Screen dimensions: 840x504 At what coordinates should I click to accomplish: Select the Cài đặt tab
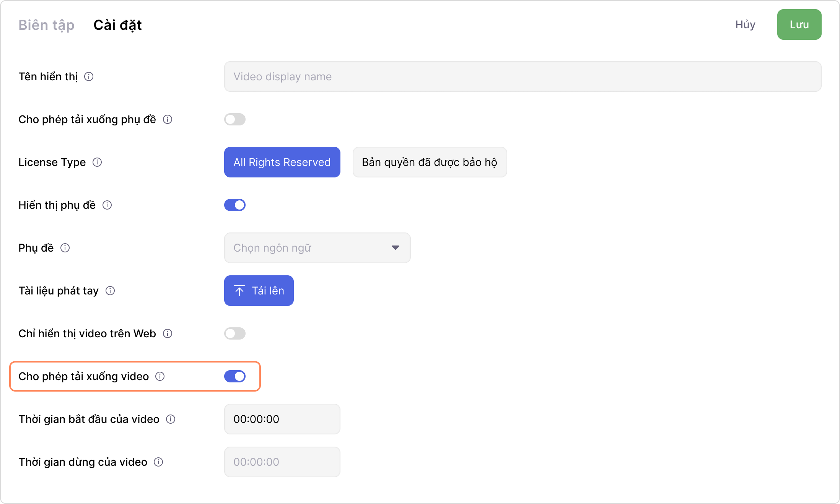[117, 25]
